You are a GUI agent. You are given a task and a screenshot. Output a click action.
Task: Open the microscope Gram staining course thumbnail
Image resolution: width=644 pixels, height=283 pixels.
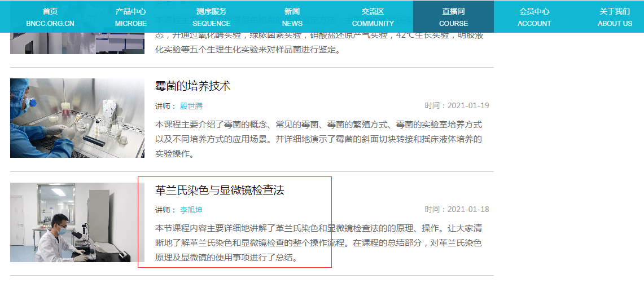click(x=77, y=222)
